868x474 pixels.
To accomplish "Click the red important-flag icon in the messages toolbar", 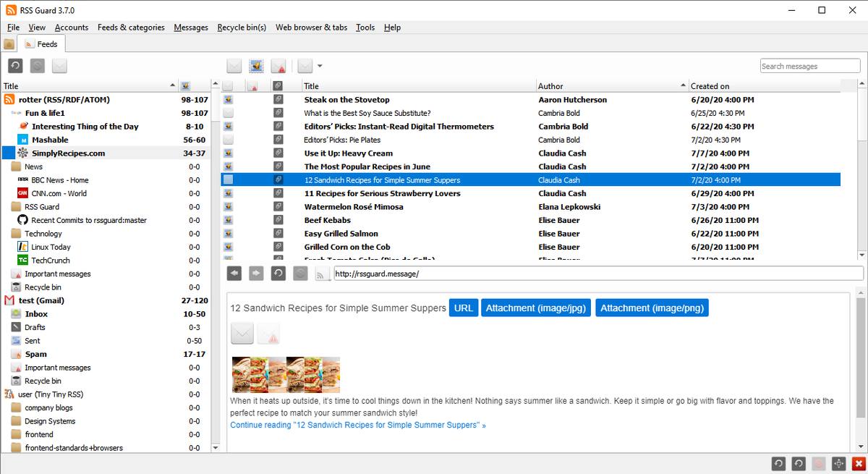I will click(278, 66).
